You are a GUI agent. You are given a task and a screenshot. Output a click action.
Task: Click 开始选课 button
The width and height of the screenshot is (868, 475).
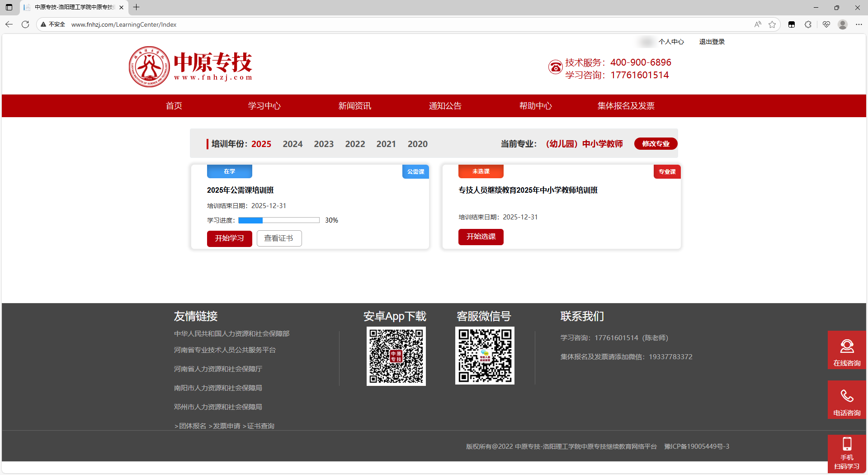(481, 237)
